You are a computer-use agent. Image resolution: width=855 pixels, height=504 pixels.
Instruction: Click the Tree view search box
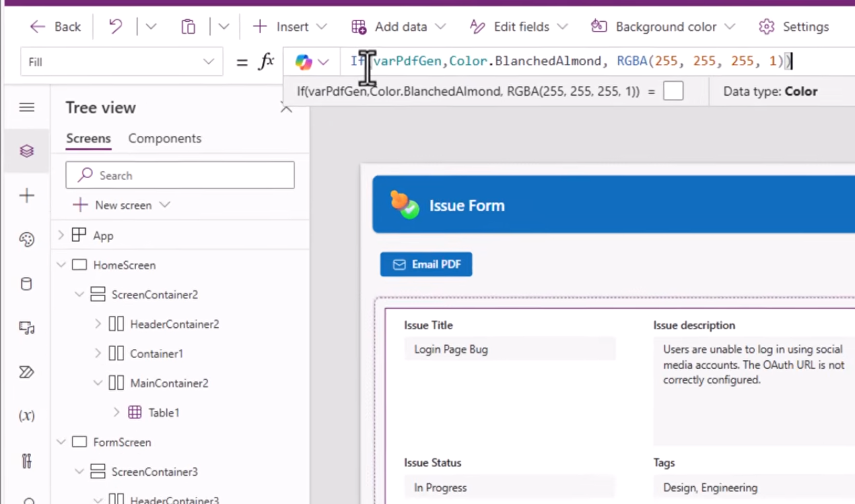pyautogui.click(x=180, y=175)
